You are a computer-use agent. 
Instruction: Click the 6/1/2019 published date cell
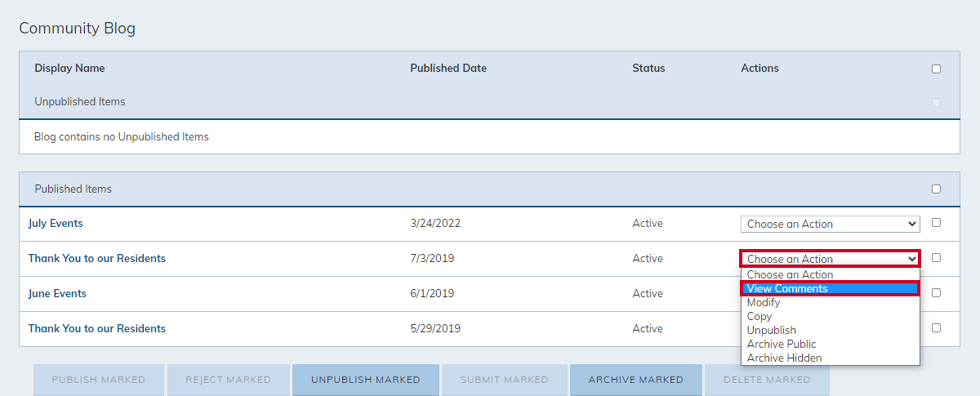[432, 293]
